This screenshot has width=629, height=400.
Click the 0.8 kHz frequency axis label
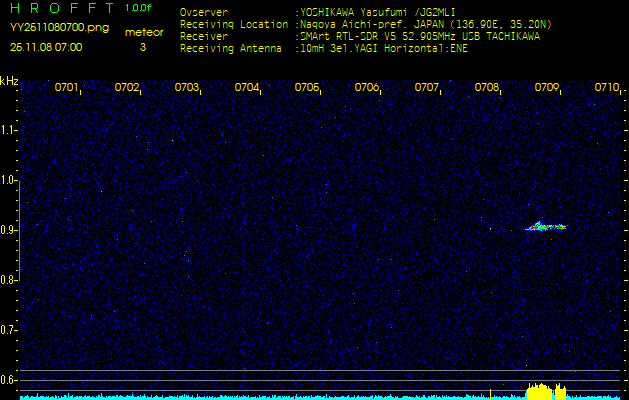pos(8,280)
